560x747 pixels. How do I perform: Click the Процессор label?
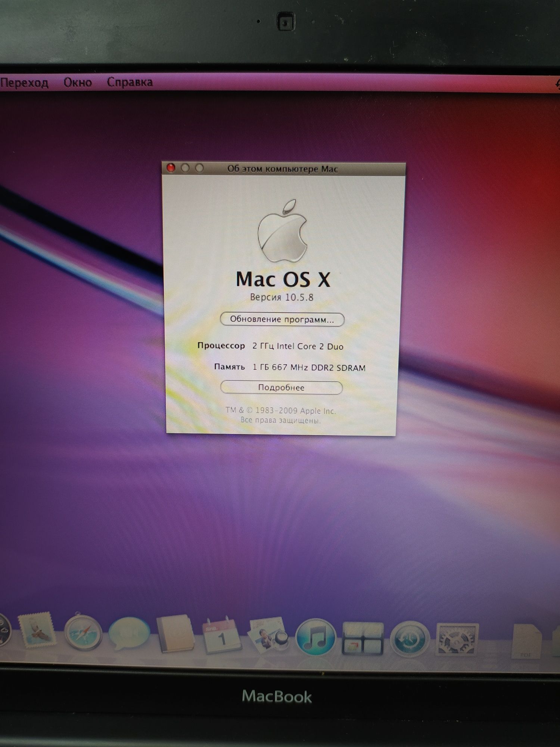pyautogui.click(x=221, y=345)
